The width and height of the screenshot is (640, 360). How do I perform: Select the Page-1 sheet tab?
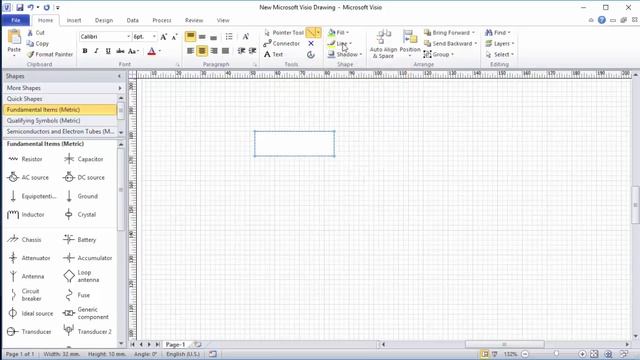[175, 344]
